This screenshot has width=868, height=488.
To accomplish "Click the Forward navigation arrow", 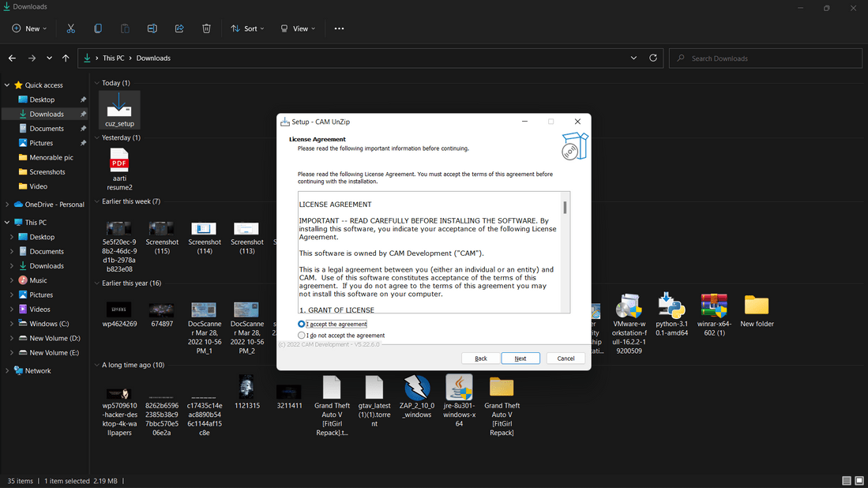I will click(x=32, y=58).
